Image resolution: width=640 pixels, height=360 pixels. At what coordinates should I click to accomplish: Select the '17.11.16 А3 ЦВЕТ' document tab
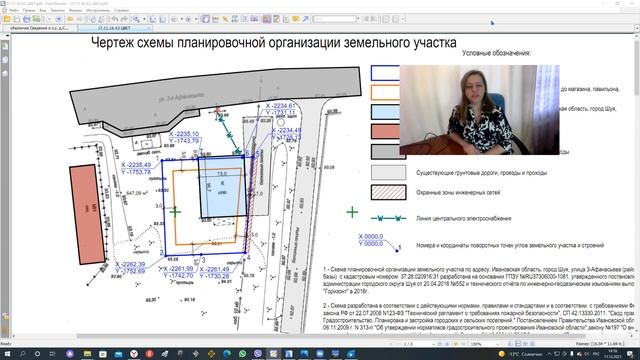tap(114, 28)
